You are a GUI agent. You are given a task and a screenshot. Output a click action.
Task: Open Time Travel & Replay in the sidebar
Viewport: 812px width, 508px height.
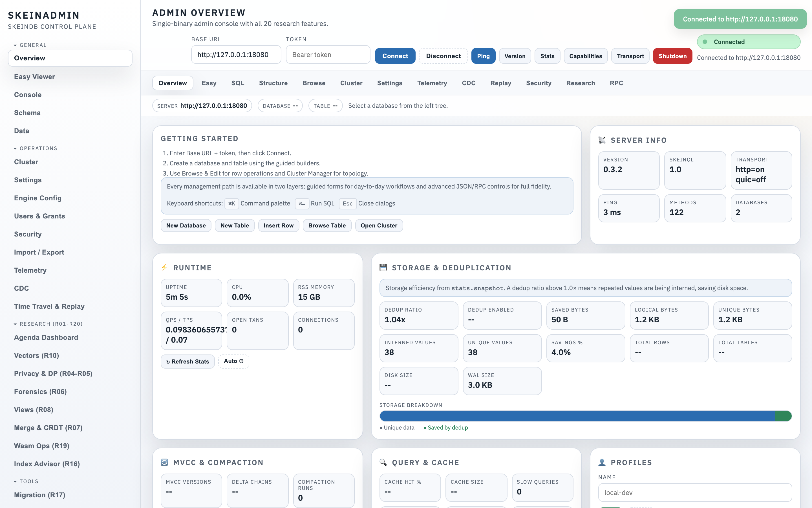pyautogui.click(x=70, y=306)
